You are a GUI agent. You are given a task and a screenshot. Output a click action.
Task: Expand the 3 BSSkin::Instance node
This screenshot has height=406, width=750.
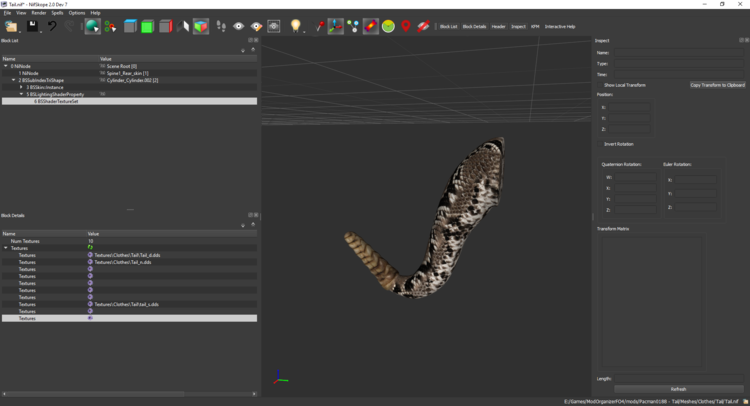(21, 87)
